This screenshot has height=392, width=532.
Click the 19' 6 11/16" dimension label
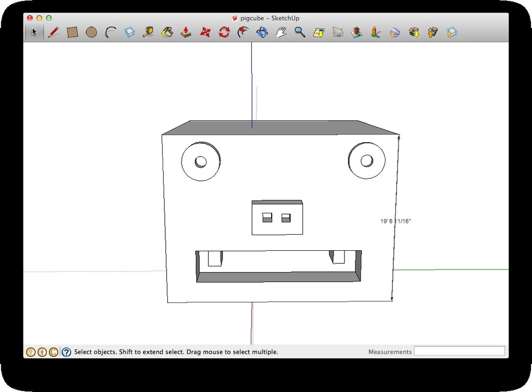coord(395,221)
